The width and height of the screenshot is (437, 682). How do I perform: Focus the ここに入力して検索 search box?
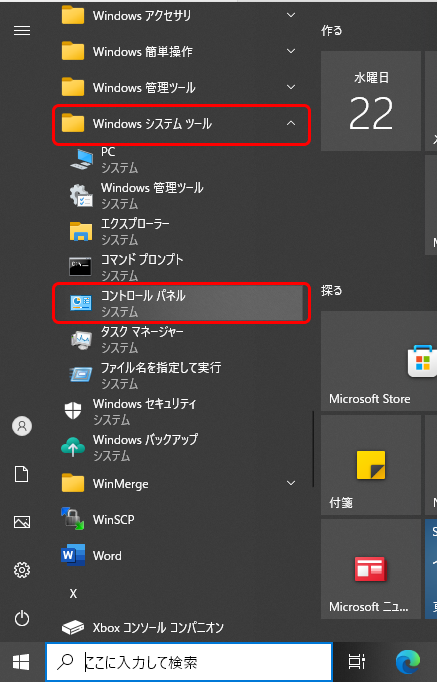click(x=189, y=662)
